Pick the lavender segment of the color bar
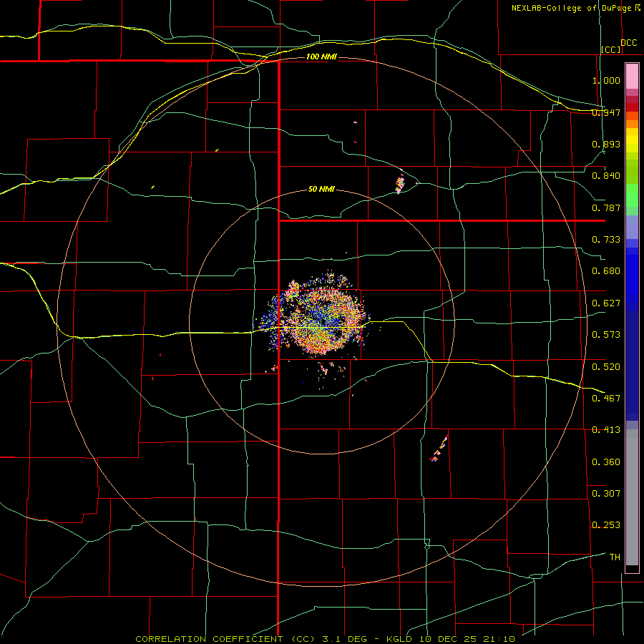Screen dimensions: 644x644 (632, 227)
